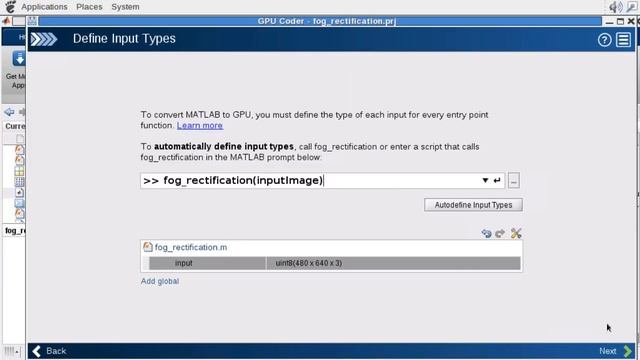
Task: Open the help question mark icon
Action: point(604,40)
